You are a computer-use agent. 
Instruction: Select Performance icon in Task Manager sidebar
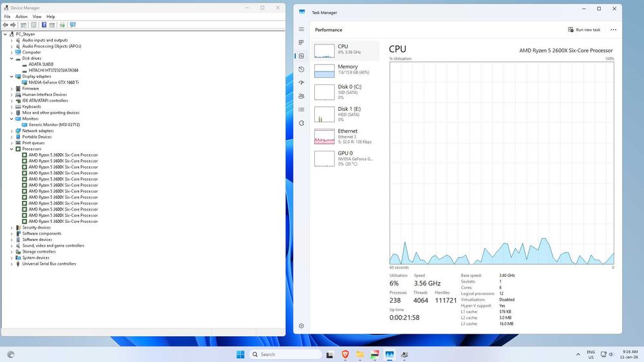(301, 56)
